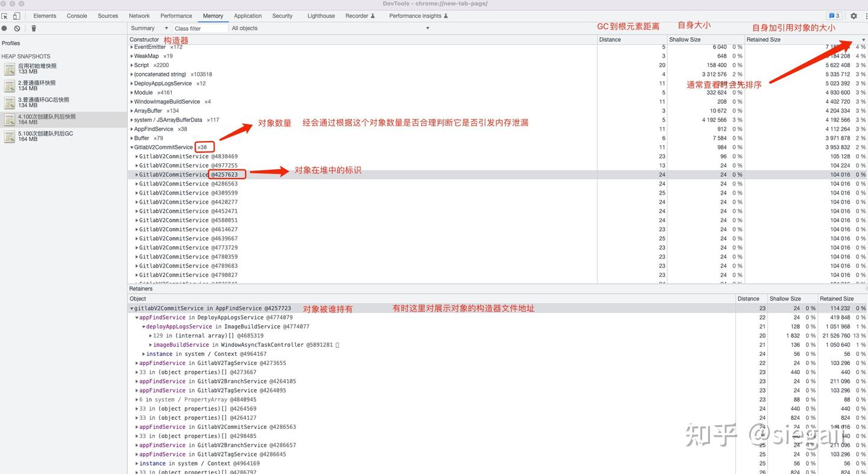
Task: Open the All objects filter dropdown
Action: 330,28
